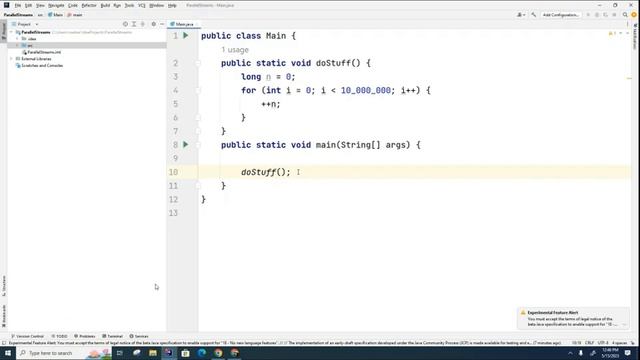Open the Help menu
The height and width of the screenshot is (360, 640).
(x=172, y=5)
